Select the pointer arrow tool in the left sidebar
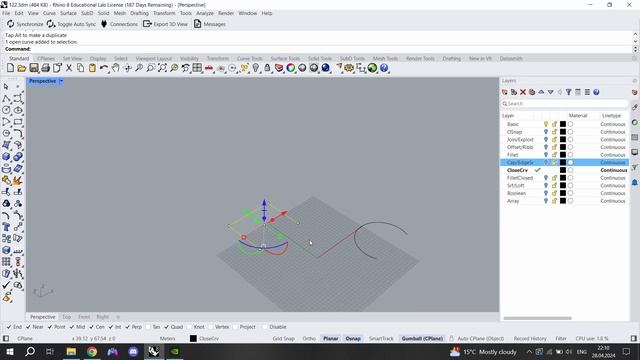The height and width of the screenshot is (360, 640). [6, 87]
